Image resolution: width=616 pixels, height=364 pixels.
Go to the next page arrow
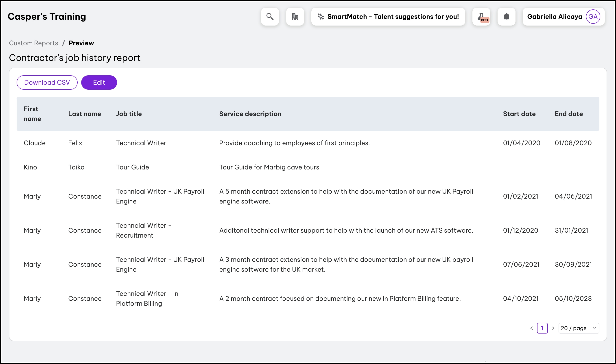tap(553, 328)
